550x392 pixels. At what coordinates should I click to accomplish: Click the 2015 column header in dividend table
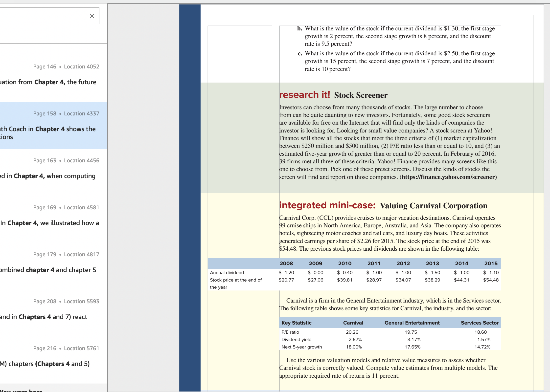pyautogui.click(x=491, y=263)
